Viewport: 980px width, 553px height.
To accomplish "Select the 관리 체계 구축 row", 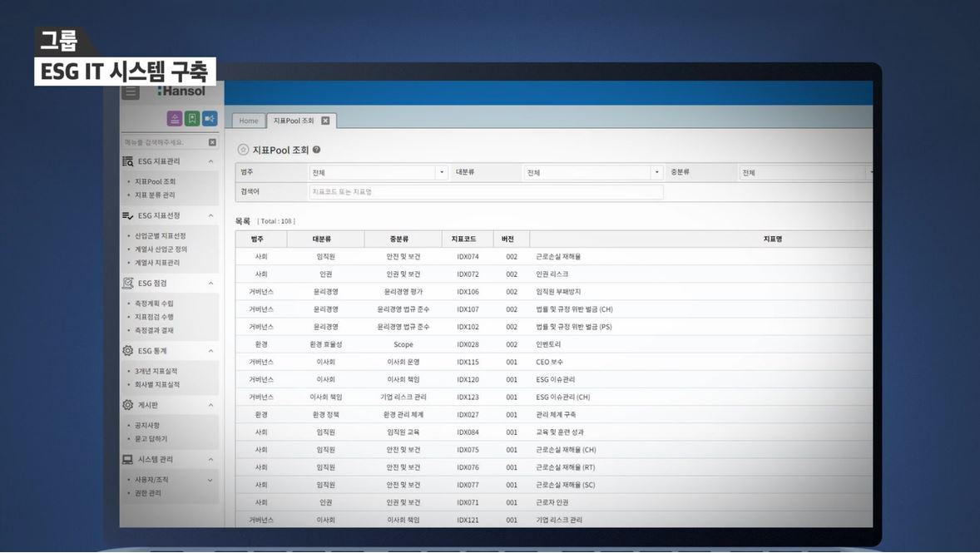I will pos(554,414).
